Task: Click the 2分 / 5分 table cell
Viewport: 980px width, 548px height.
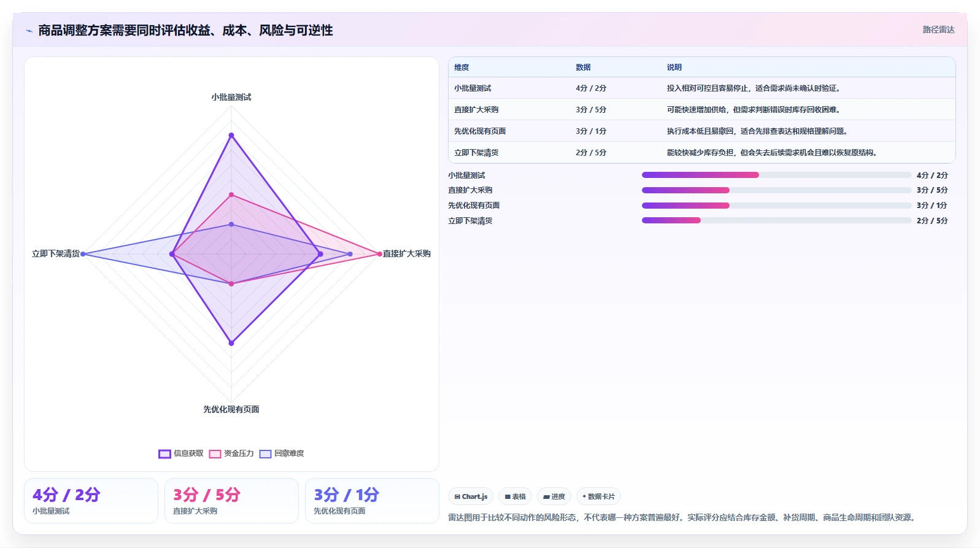Action: click(591, 153)
